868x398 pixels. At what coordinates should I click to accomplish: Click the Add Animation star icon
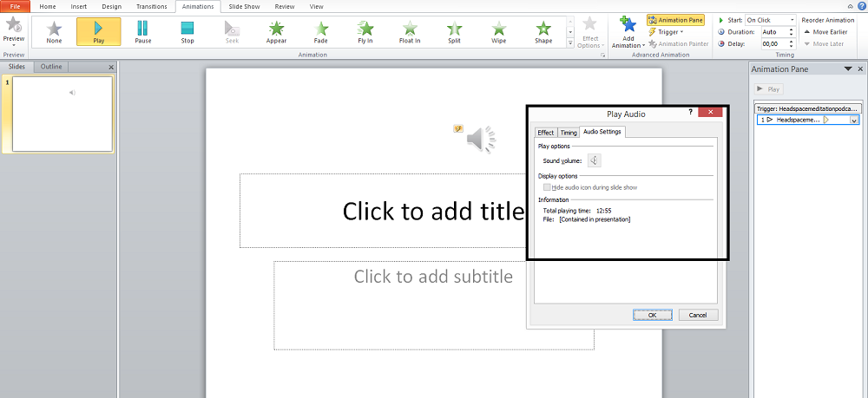[x=628, y=27]
